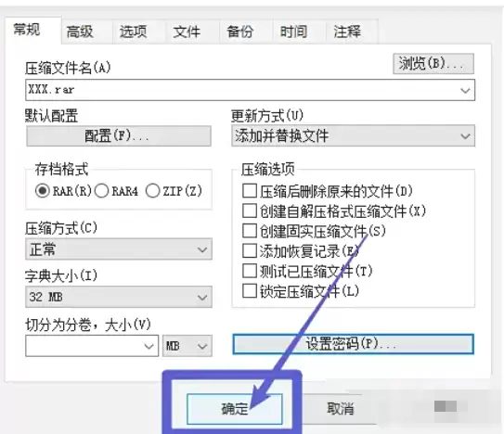Open the MB volume unit dropdown
This screenshot has height=434, width=504.
[187, 346]
